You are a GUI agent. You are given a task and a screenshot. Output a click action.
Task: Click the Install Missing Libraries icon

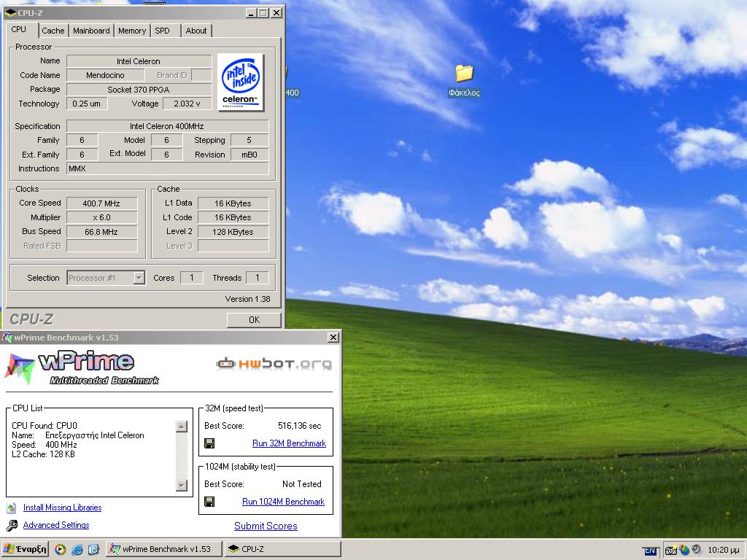coord(12,508)
